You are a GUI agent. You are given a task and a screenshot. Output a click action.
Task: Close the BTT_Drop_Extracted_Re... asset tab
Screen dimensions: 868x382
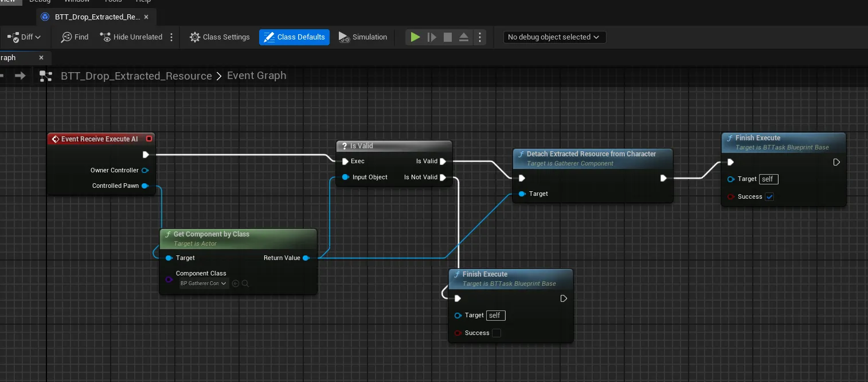(147, 17)
